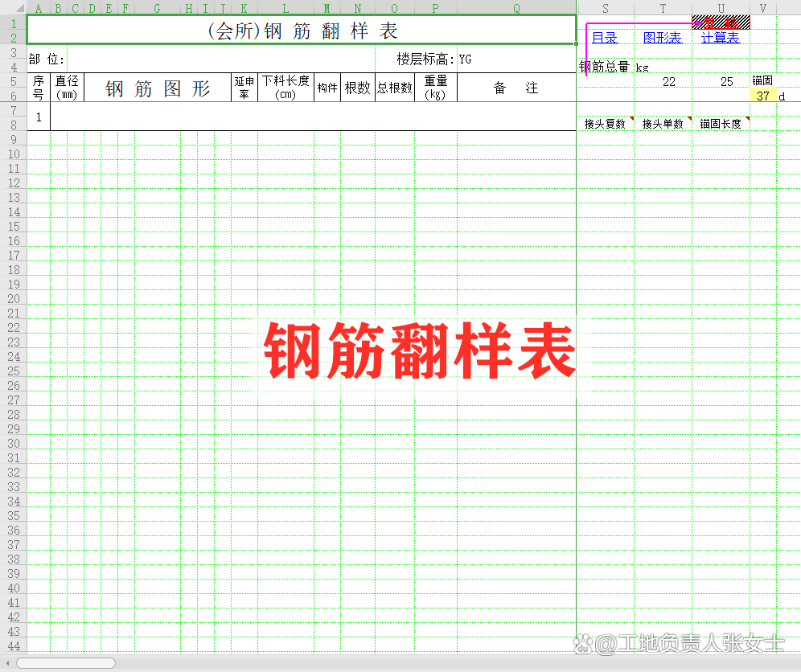Select row 9 via its row header

coord(14,139)
